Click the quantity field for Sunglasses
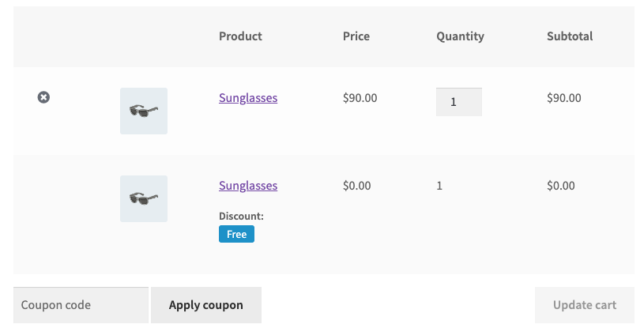 [458, 102]
